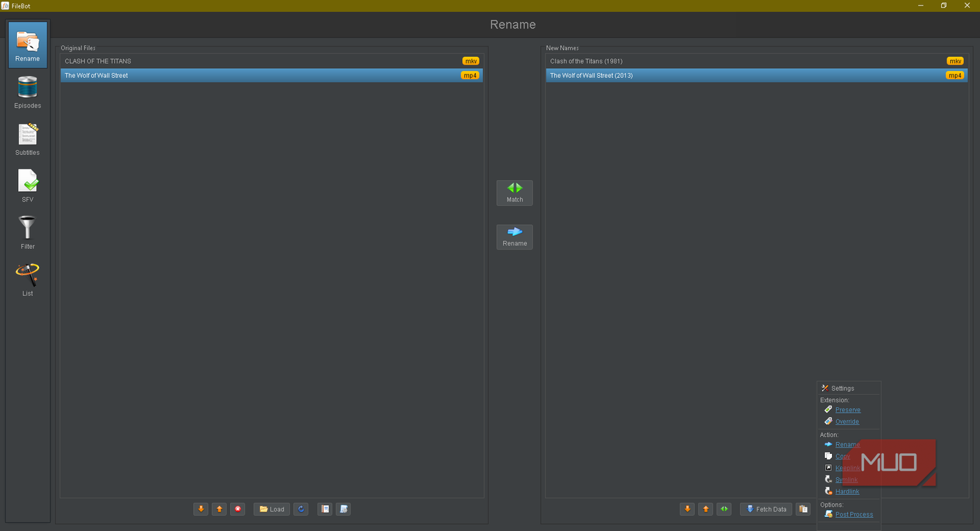Click the Fetch Data button
980x531 pixels.
(x=766, y=509)
